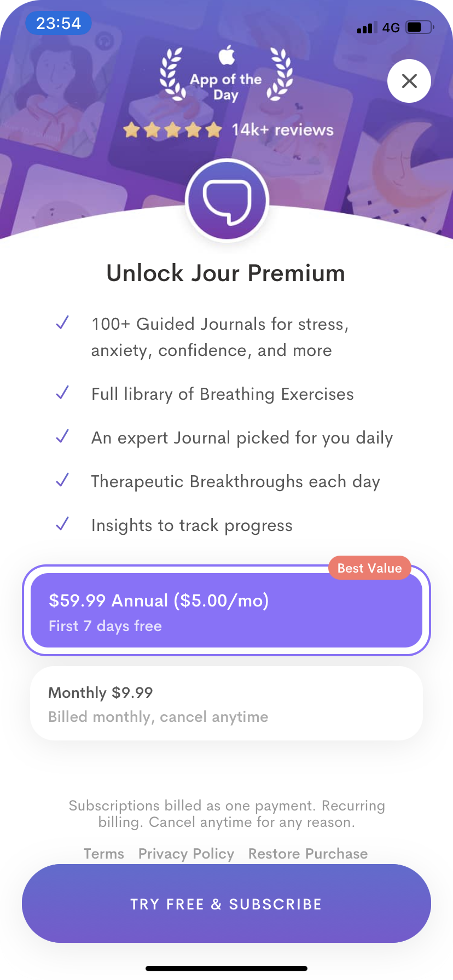Tap the checkmark beside Breathing Exercises

tap(62, 393)
